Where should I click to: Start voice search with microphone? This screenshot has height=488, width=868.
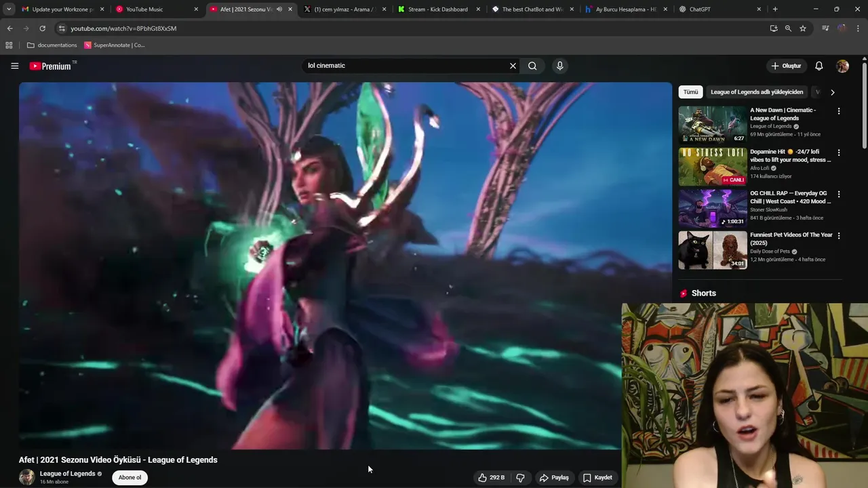point(559,66)
